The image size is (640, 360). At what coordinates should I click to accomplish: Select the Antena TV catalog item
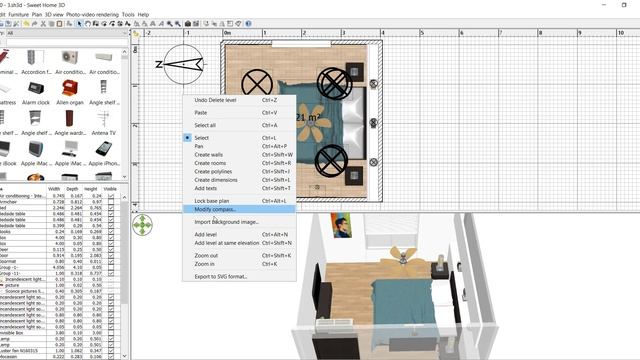click(104, 122)
